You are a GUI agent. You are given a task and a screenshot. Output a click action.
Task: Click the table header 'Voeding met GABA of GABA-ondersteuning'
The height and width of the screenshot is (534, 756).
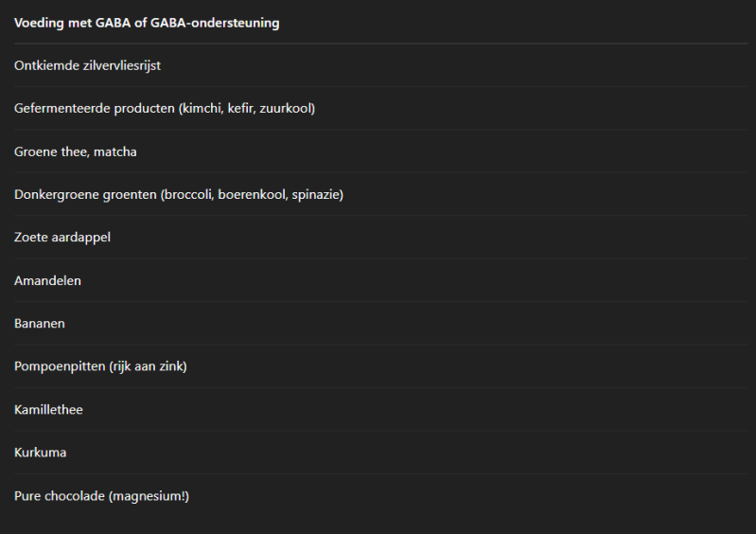coord(147,23)
